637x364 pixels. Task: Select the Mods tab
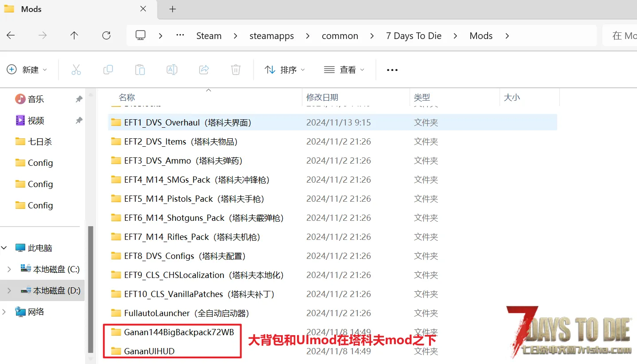pyautogui.click(x=80, y=9)
